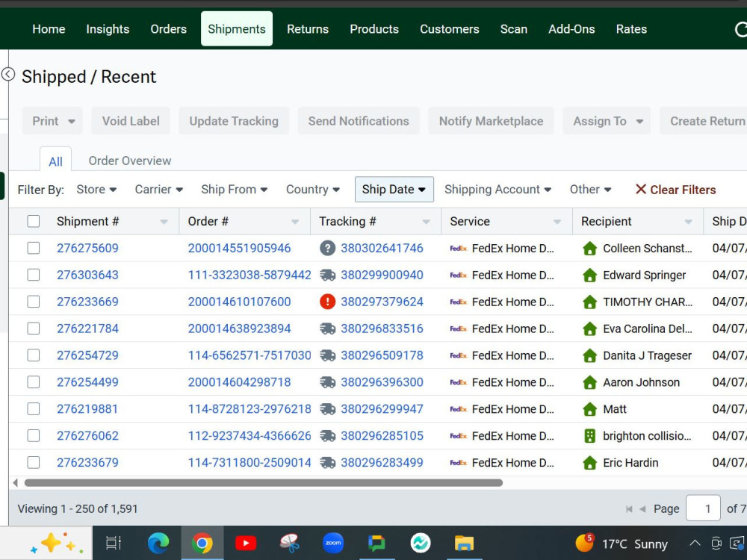Open the Returns nav menu
Image resolution: width=747 pixels, height=560 pixels.
(x=308, y=29)
